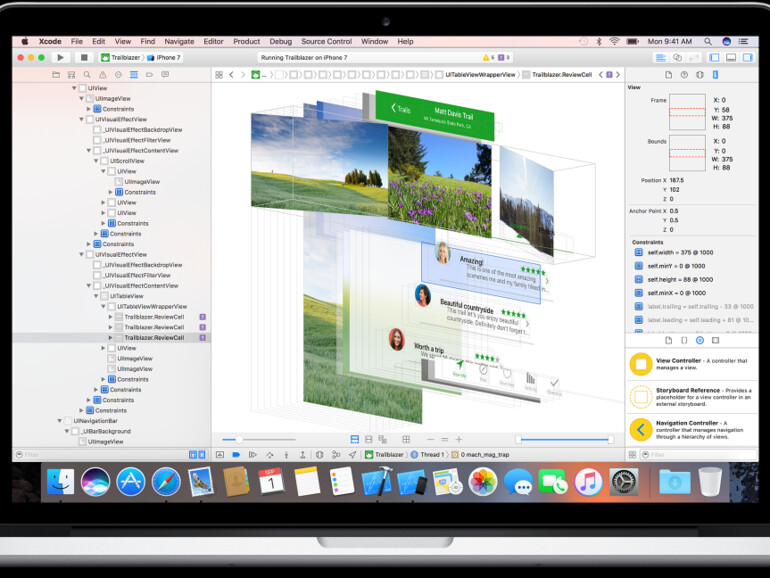Toggle wireframe/content view mode button
The height and width of the screenshot is (578, 770).
point(383,440)
